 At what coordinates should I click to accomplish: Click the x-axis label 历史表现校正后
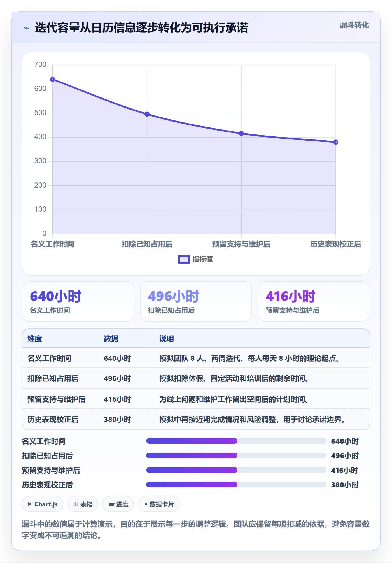click(335, 244)
